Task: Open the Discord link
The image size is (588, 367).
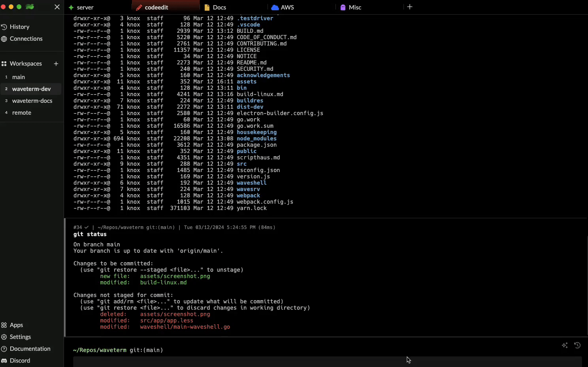Action: (20, 361)
